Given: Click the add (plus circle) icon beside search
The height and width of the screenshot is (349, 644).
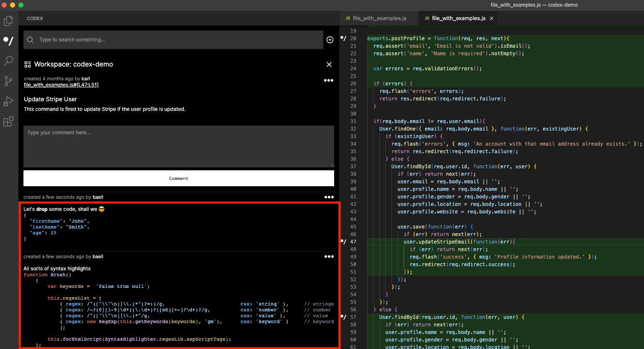Looking at the screenshot, I should pos(330,40).
